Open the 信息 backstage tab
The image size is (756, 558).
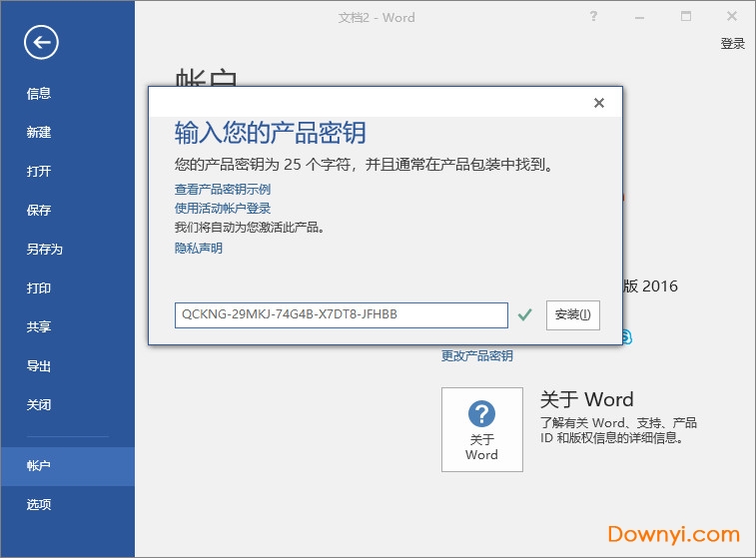(39, 94)
